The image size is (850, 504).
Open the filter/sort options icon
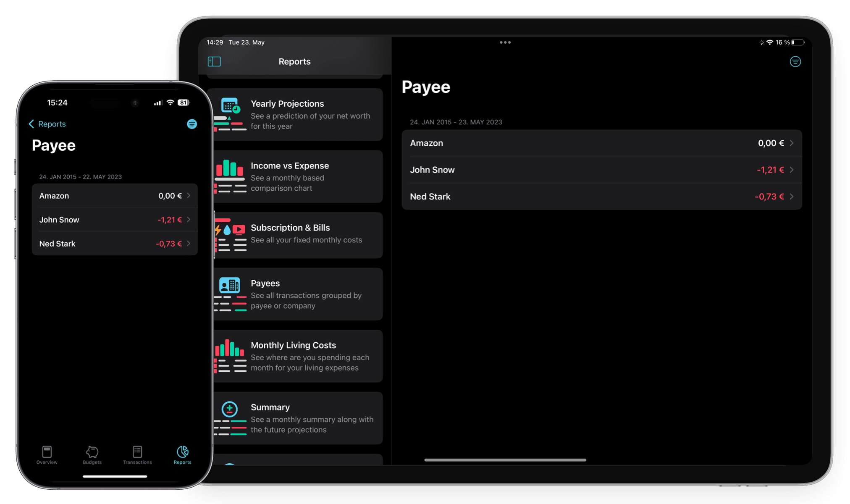click(x=795, y=61)
